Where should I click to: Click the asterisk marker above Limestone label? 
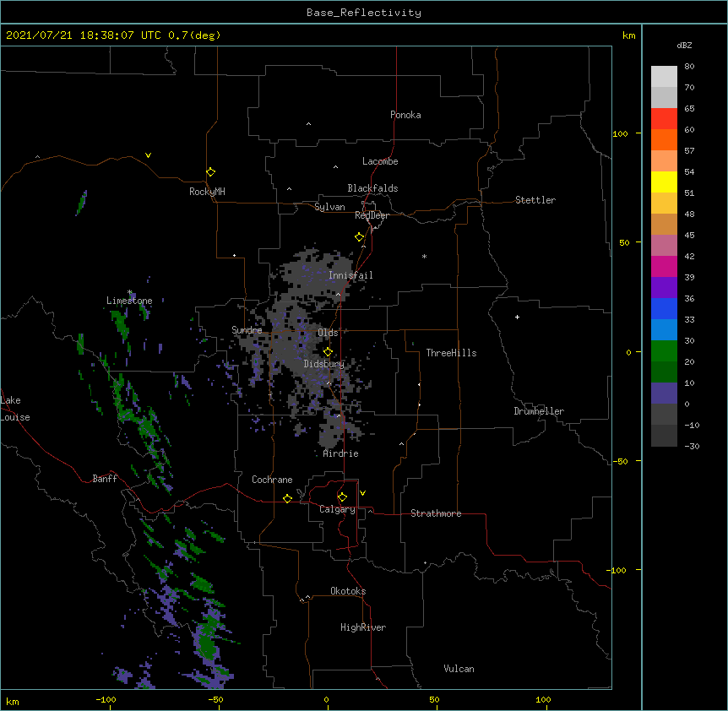pos(130,292)
